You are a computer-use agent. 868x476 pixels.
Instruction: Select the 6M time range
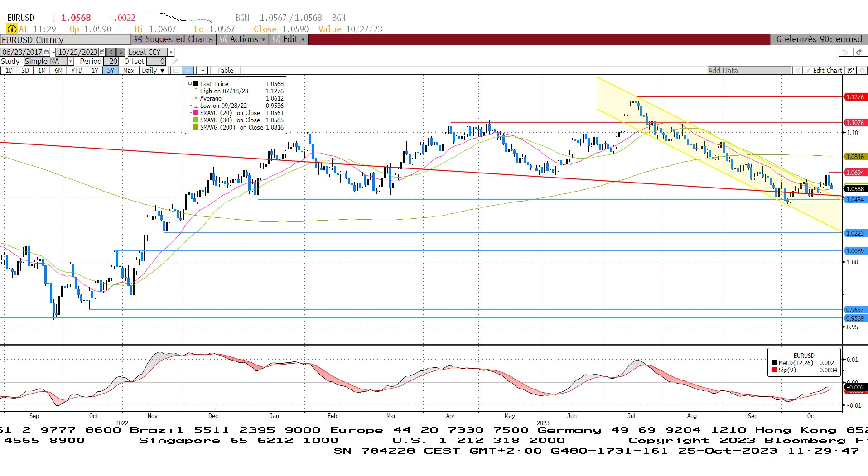point(58,70)
